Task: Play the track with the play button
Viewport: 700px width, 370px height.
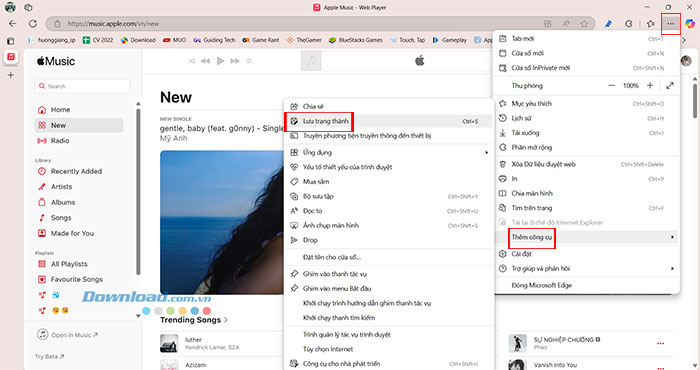Action: pyautogui.click(x=220, y=61)
